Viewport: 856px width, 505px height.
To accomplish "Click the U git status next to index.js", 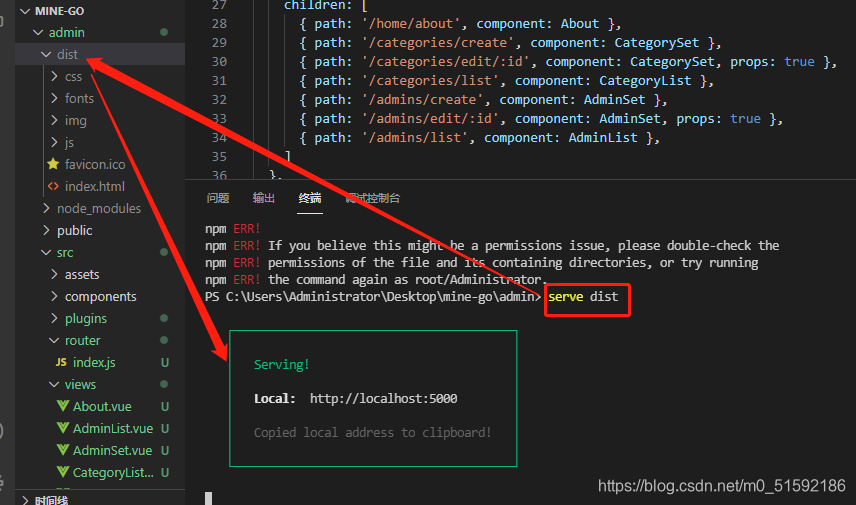I will click(164, 363).
